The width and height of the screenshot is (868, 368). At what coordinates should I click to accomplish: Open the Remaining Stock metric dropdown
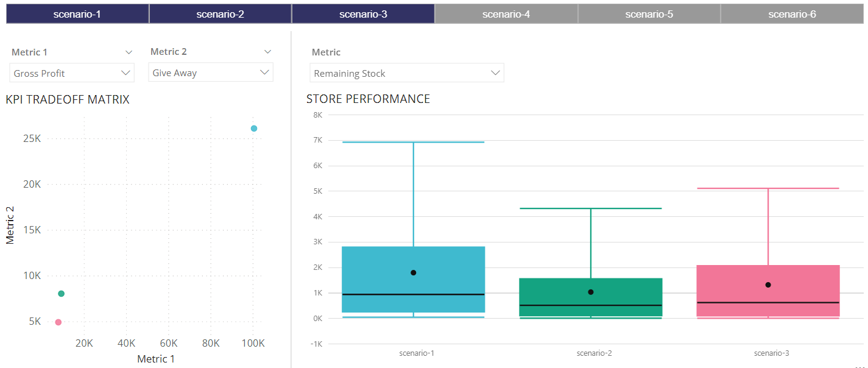pos(407,73)
